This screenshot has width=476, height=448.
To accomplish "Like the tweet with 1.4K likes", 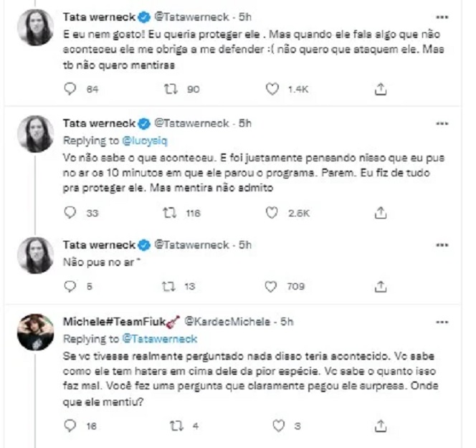I will [272, 89].
